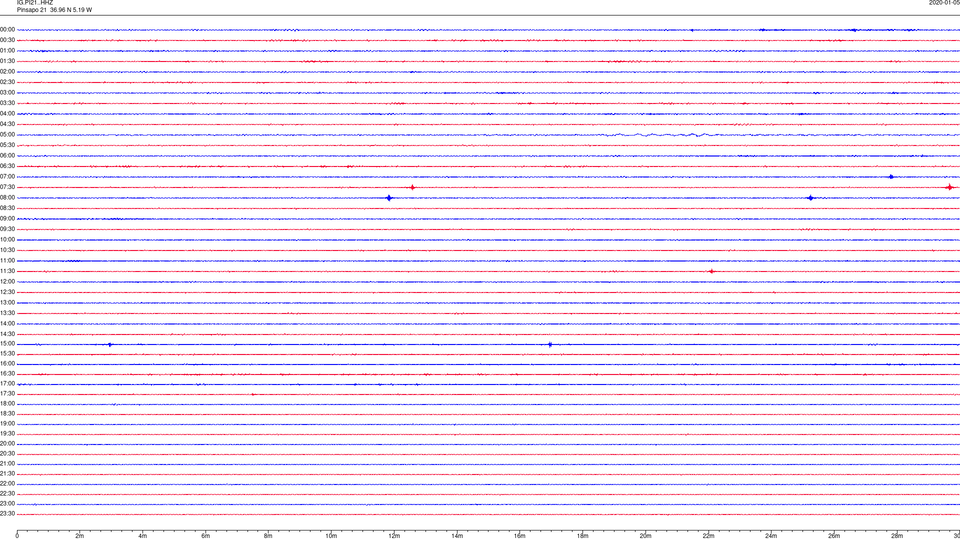The height and width of the screenshot is (540, 960).
Task: Click the "12m" minute axis label
Action: pos(394,536)
